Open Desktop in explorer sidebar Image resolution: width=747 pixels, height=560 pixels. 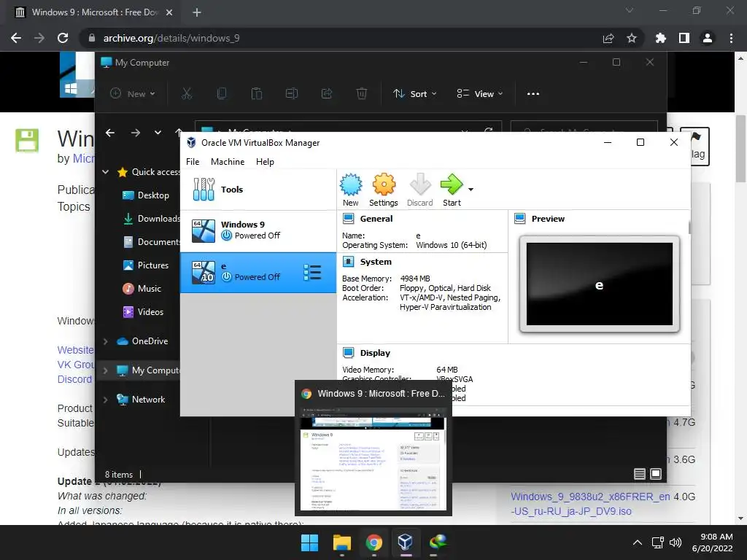tap(145, 195)
